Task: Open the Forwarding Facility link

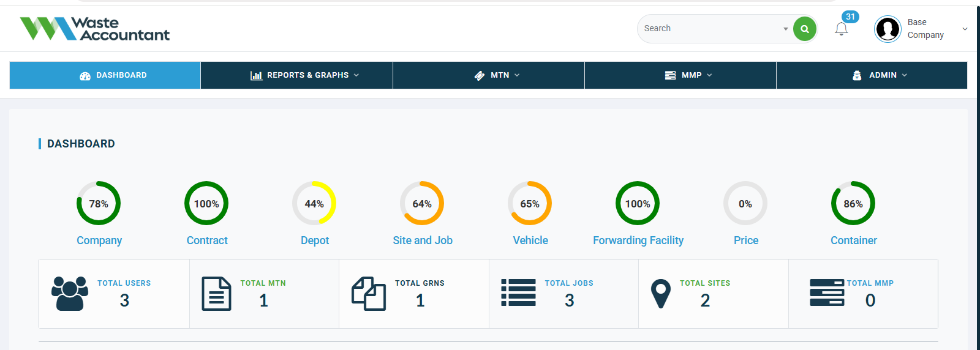Action: (638, 240)
